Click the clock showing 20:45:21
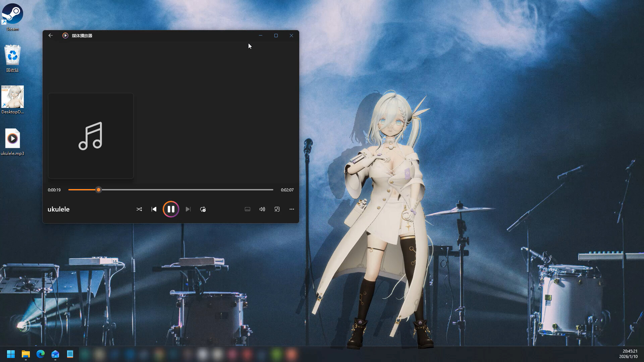The width and height of the screenshot is (644, 362). [630, 351]
